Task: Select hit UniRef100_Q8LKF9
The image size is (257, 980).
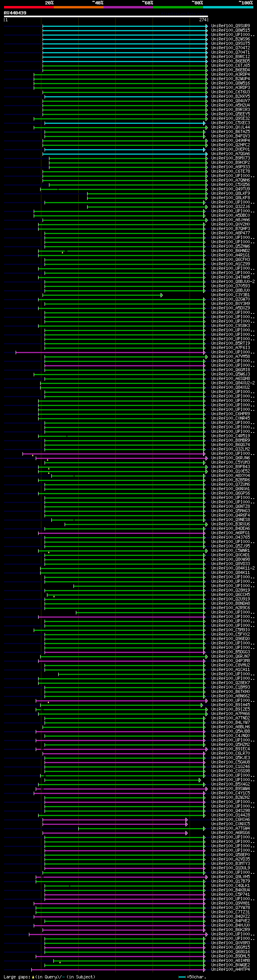Action: coord(230,194)
